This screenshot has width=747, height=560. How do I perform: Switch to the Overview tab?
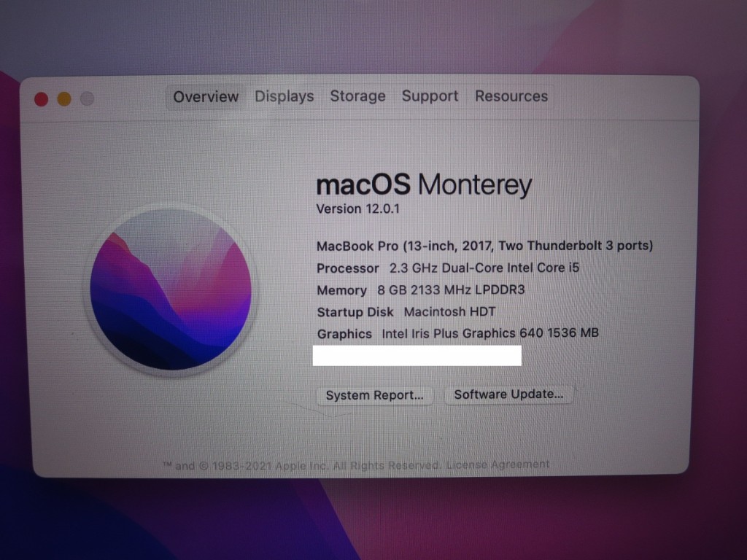(x=206, y=97)
